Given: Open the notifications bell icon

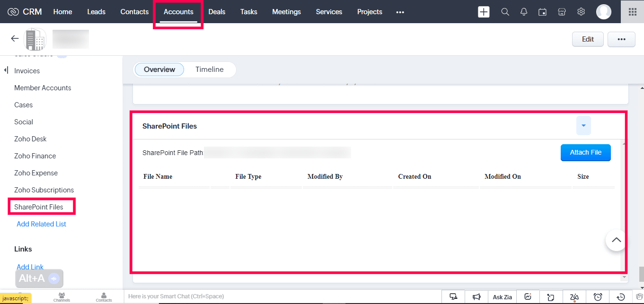Looking at the screenshot, I should [524, 12].
